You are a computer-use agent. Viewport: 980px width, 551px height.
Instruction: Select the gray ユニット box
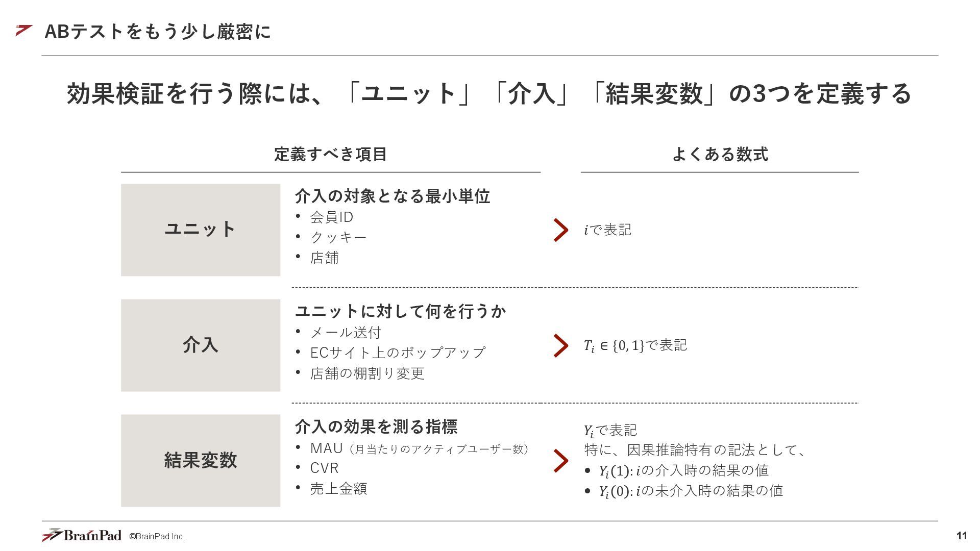coord(201,230)
